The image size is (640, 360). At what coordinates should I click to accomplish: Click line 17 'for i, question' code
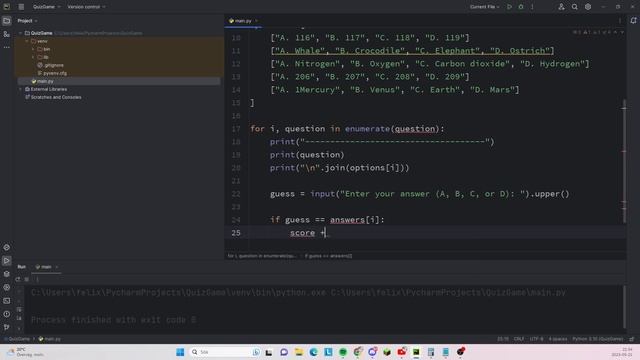coord(347,129)
